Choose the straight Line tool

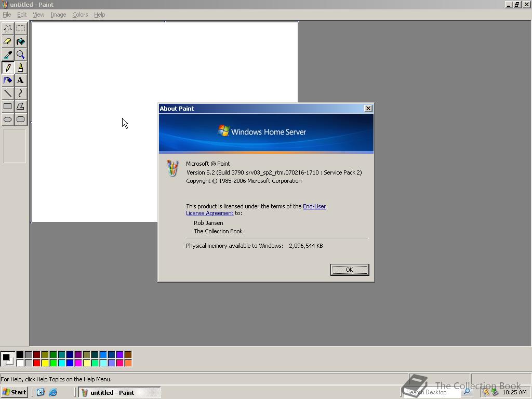[x=8, y=94]
